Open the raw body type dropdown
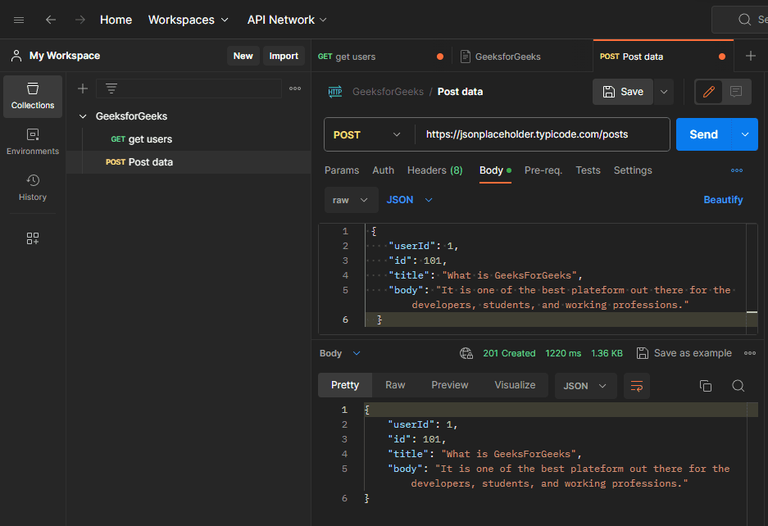 [x=350, y=200]
